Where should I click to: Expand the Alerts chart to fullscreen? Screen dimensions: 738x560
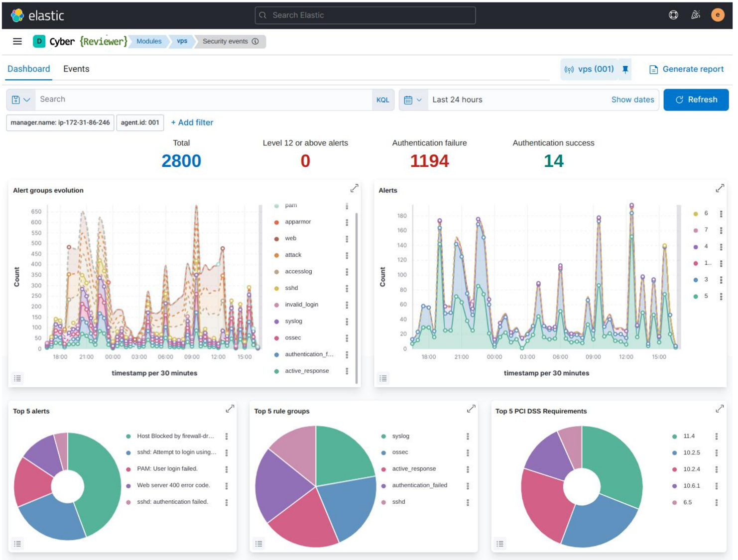(x=720, y=188)
